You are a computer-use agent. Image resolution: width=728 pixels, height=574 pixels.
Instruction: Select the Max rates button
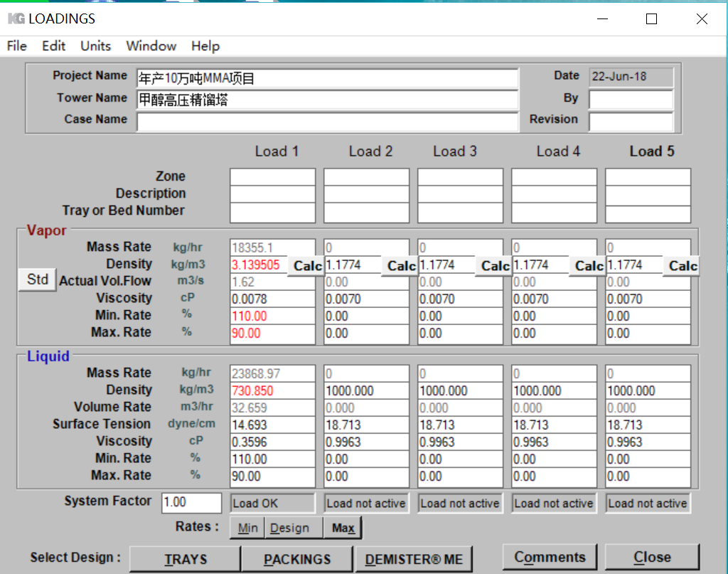[343, 528]
